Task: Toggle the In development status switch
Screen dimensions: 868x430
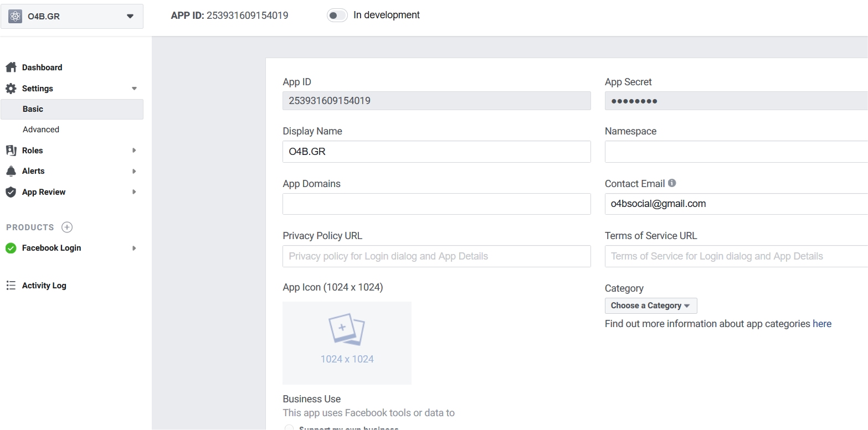Action: pos(337,15)
